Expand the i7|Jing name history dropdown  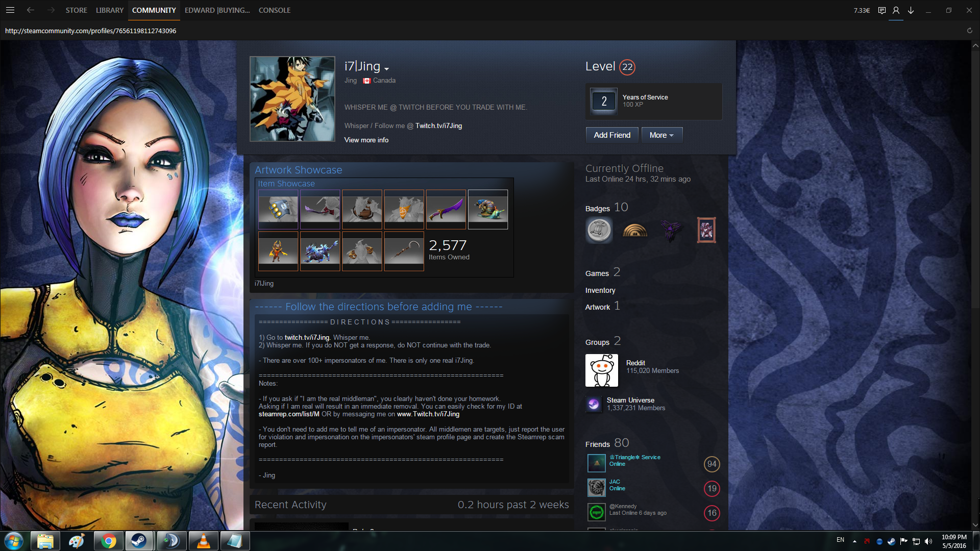pos(386,68)
